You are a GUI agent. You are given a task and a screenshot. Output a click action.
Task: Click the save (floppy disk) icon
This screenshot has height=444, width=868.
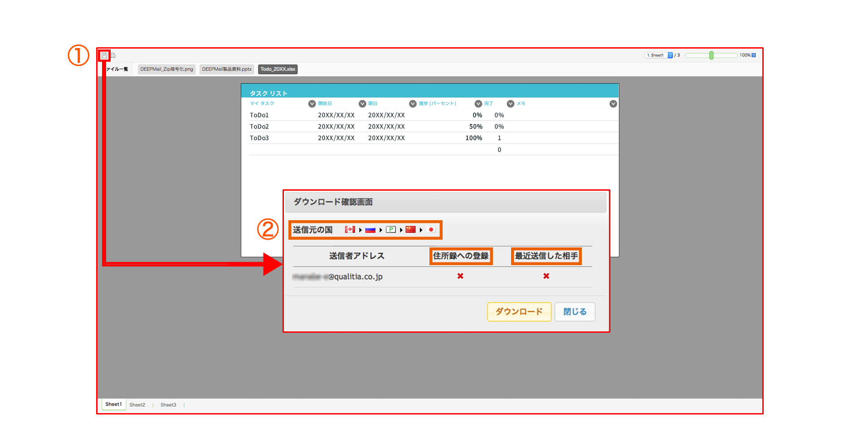pyautogui.click(x=104, y=55)
